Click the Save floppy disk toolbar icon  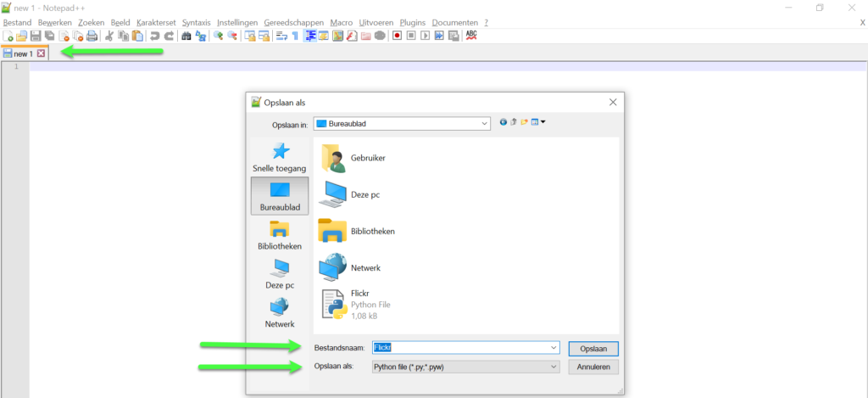tap(36, 36)
